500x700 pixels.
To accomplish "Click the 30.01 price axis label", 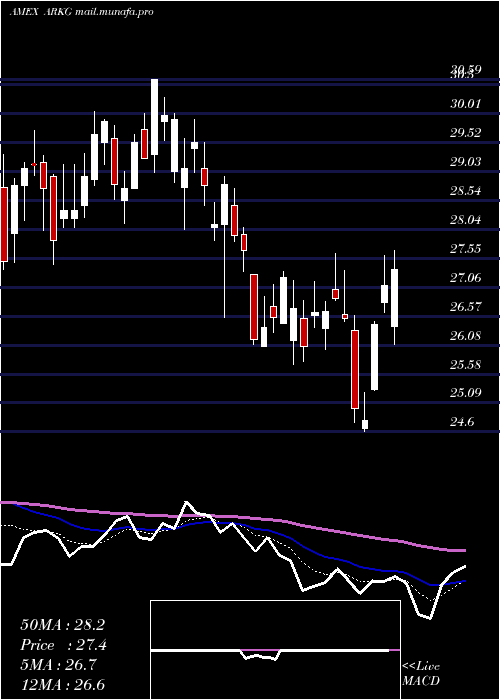I will tap(466, 104).
